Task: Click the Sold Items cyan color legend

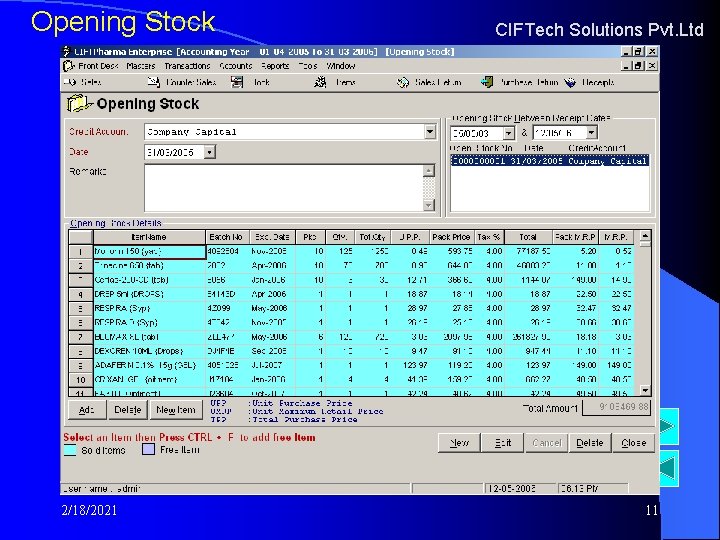Action: [x=70, y=450]
